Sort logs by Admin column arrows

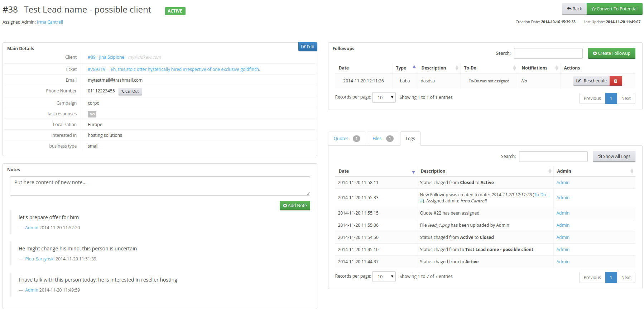[632, 171]
